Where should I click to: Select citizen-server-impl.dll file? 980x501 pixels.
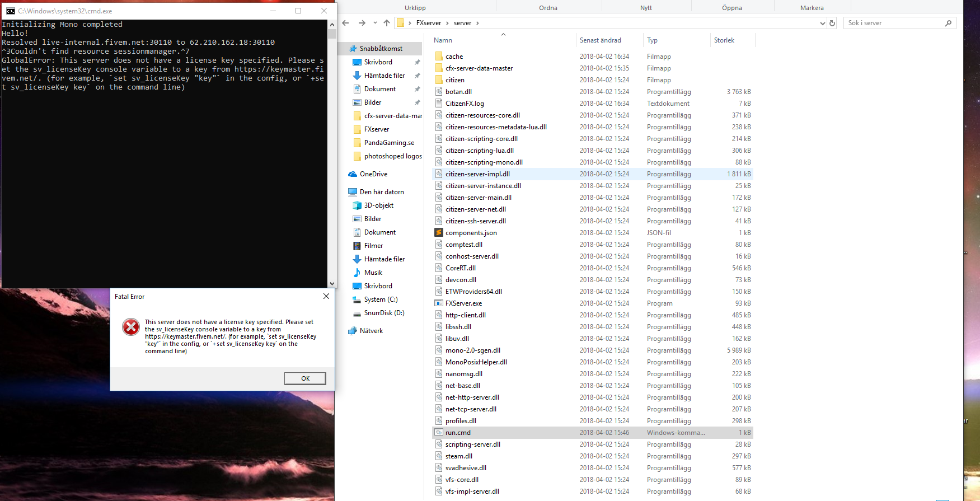[593, 174]
